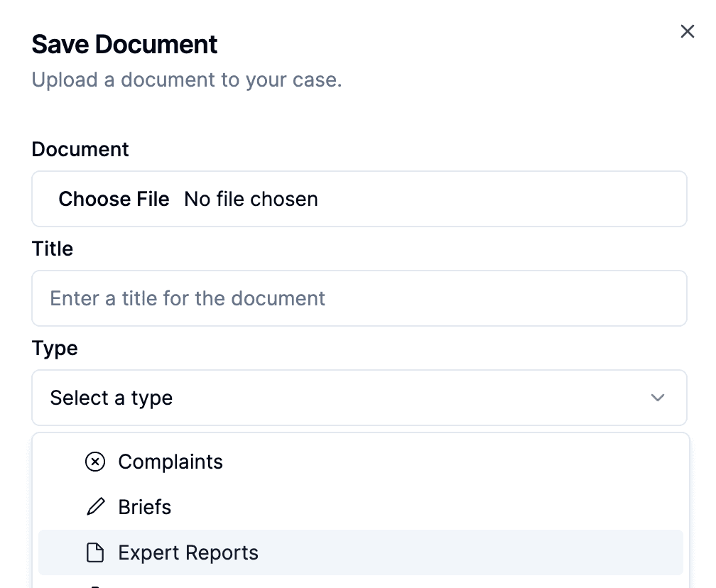Click the 'No file chosen' text
This screenshot has width=716, height=588.
click(x=251, y=199)
